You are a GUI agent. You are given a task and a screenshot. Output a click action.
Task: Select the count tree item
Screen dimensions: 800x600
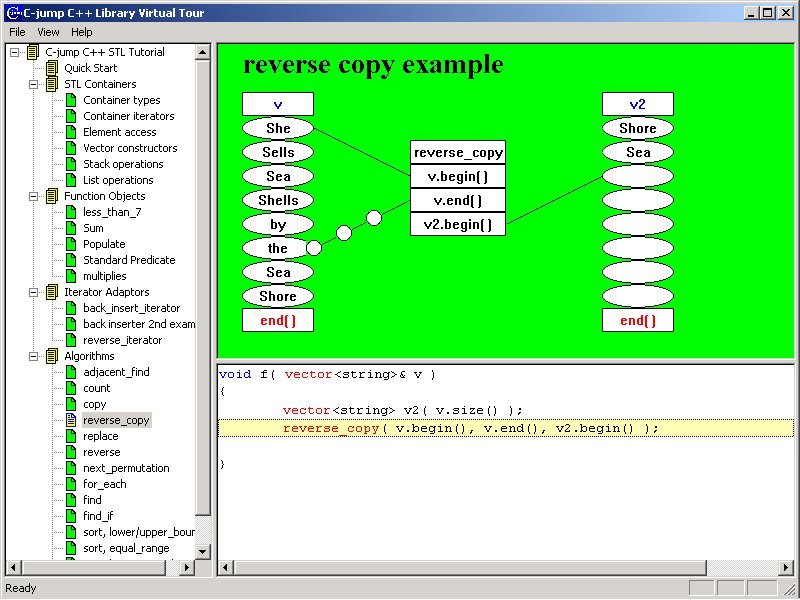tap(96, 388)
